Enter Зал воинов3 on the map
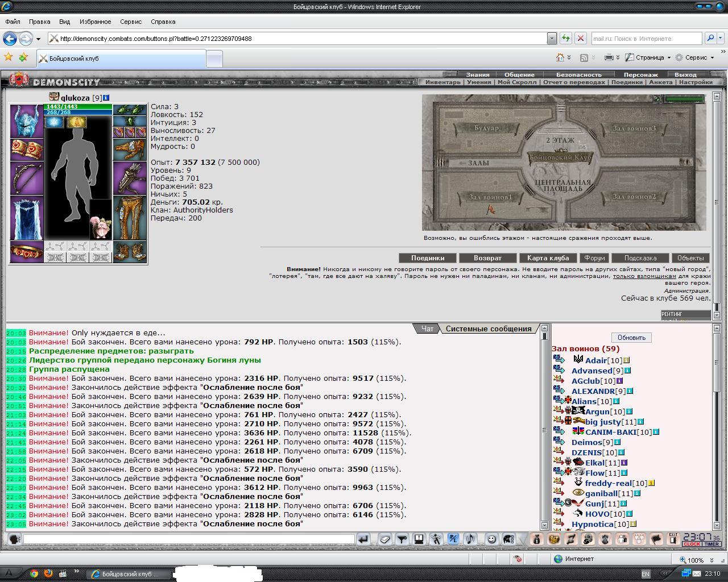Viewport: 728px width, 582px height. 634,128
